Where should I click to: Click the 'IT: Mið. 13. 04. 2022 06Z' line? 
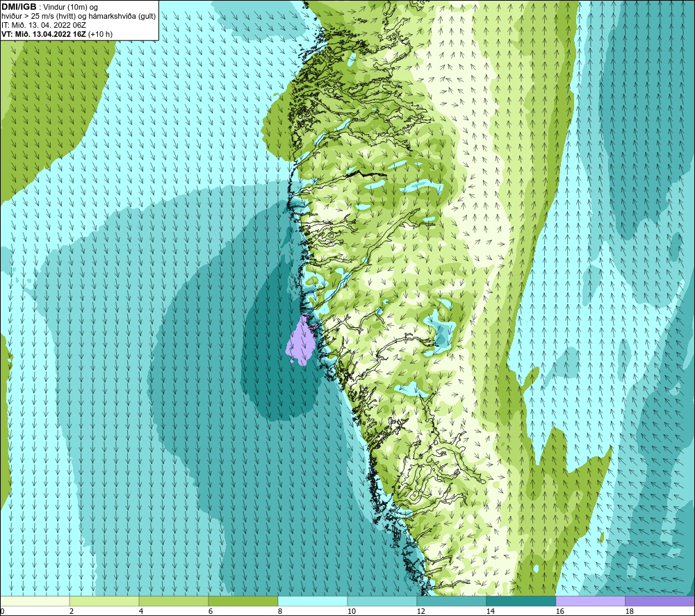[x=43, y=25]
